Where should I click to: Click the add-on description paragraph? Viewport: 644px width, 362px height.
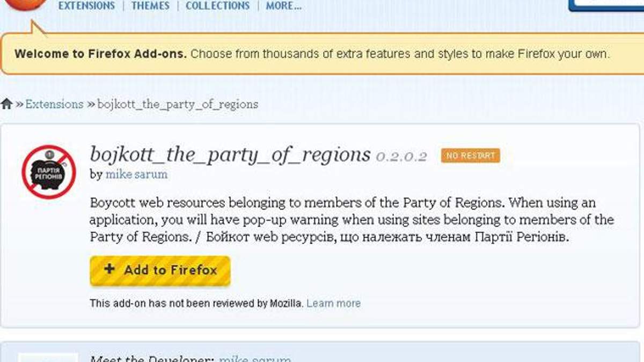click(x=352, y=220)
